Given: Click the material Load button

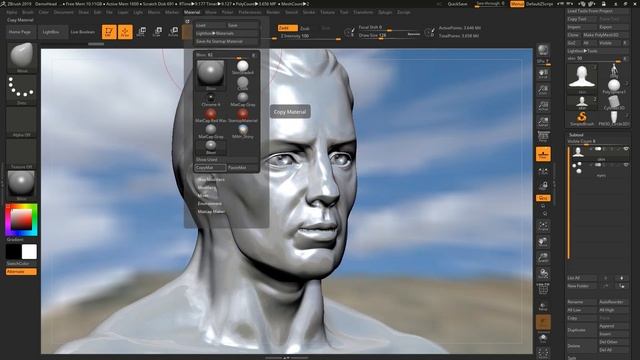Looking at the screenshot, I should tap(210, 25).
